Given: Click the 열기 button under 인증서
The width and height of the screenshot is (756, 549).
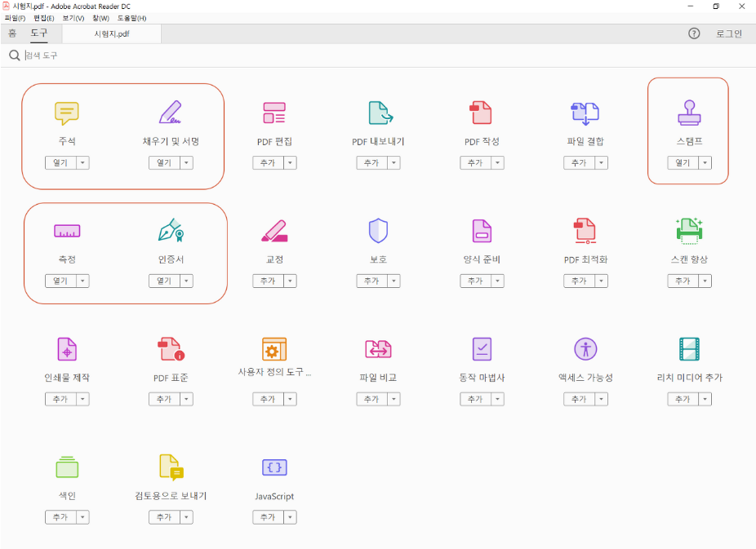Looking at the screenshot, I should pos(164,281).
